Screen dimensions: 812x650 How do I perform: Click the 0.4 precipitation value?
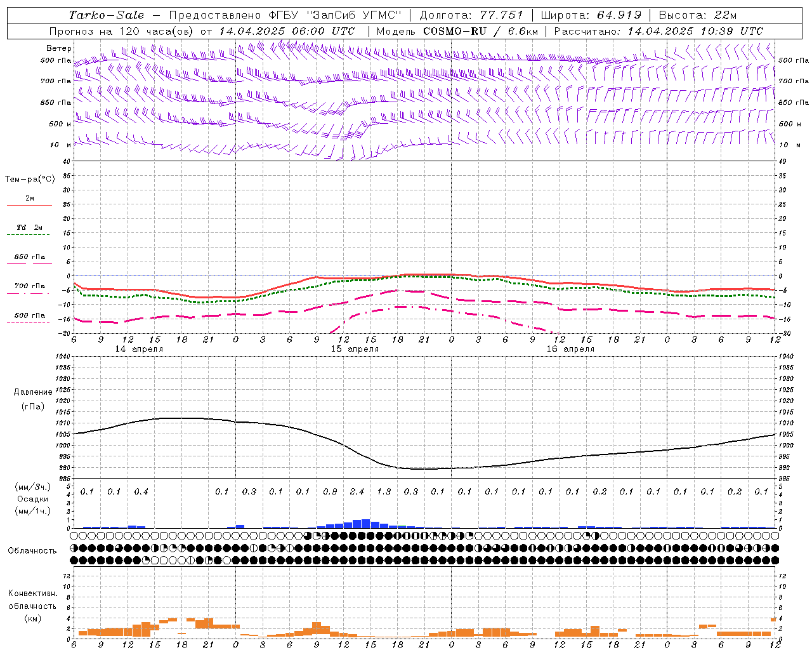click(x=141, y=491)
